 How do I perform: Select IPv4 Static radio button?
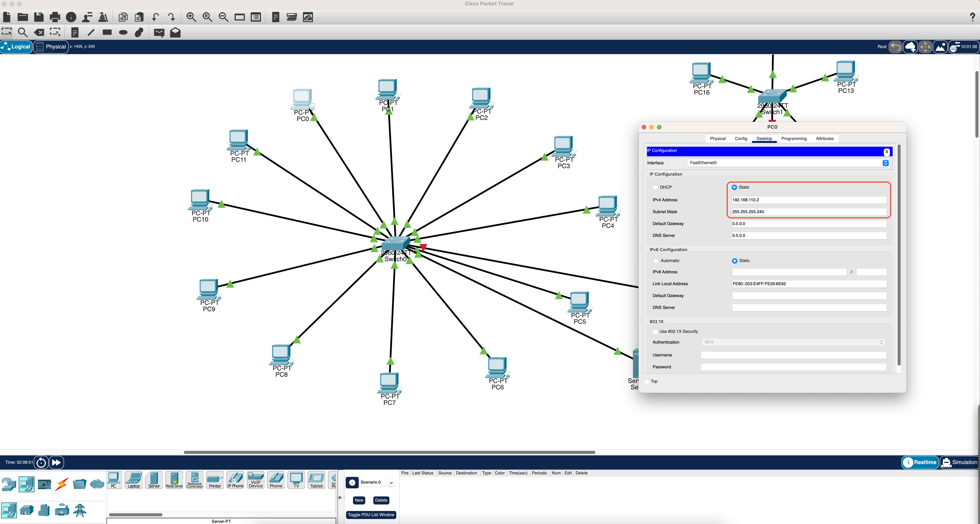734,187
